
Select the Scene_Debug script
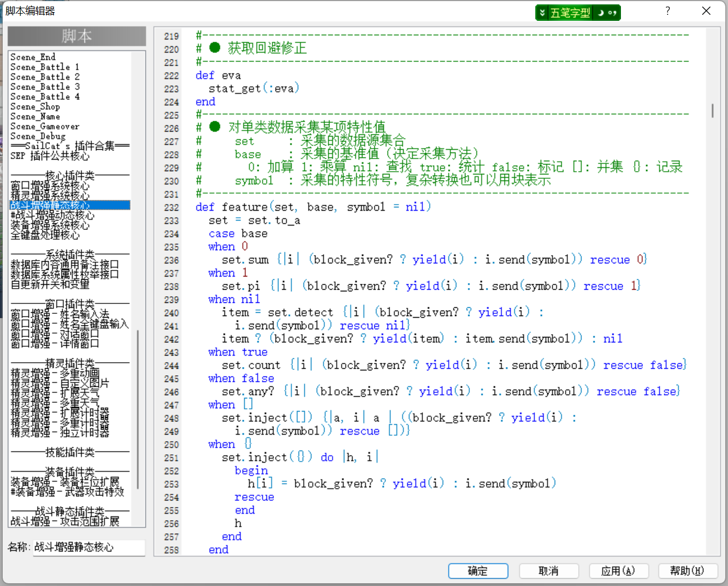pyautogui.click(x=38, y=136)
